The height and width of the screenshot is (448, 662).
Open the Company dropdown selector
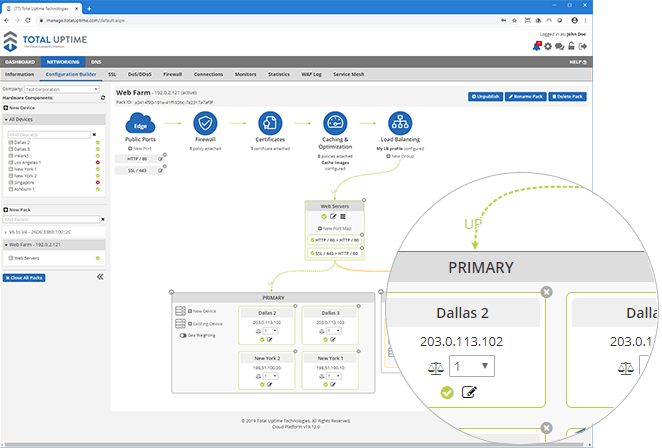click(x=62, y=88)
